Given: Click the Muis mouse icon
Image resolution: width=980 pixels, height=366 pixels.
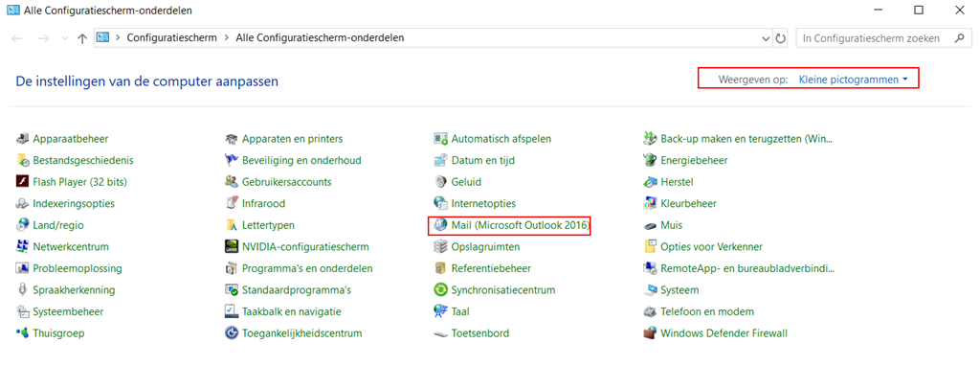Looking at the screenshot, I should (650, 225).
